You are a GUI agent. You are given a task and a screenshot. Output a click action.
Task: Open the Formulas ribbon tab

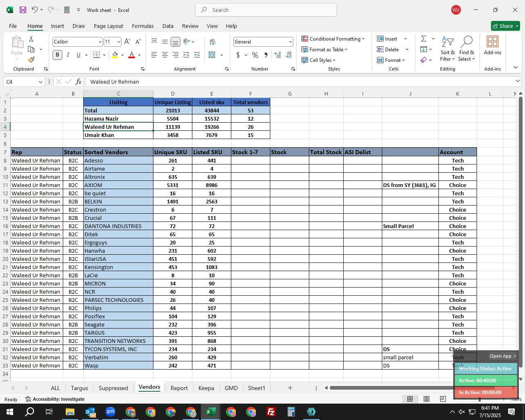(x=143, y=26)
